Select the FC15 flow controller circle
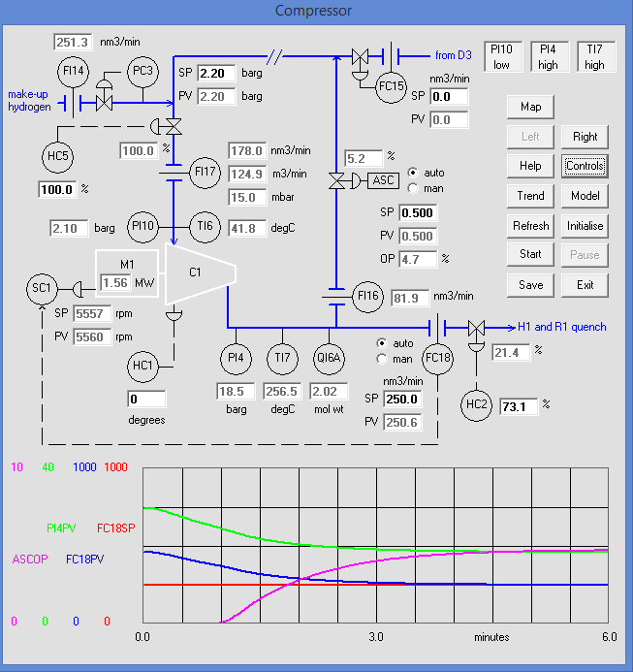 pyautogui.click(x=395, y=84)
